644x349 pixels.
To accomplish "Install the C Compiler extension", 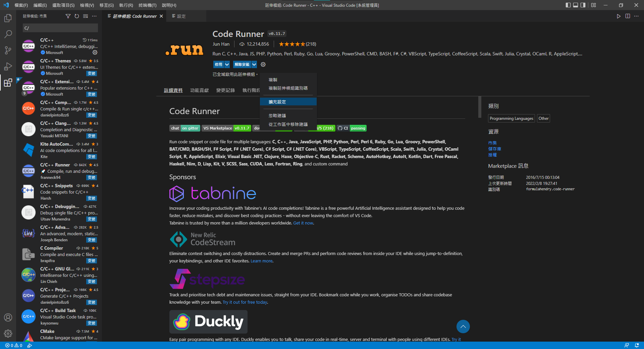I will [92, 261].
